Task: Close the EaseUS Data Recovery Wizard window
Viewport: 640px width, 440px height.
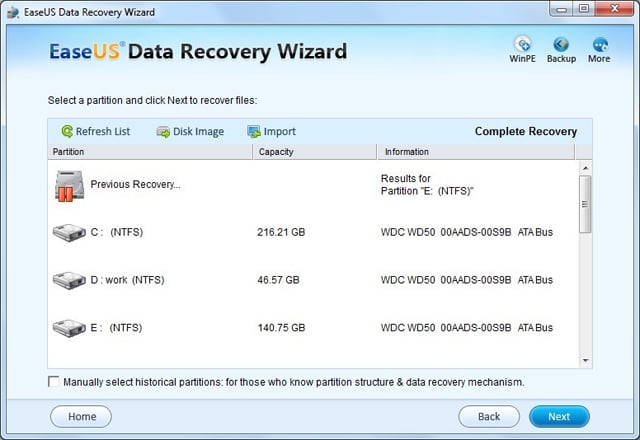Action: pos(615,9)
